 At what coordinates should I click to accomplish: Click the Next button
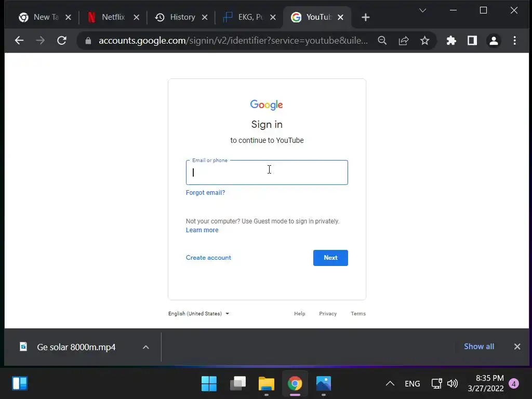coord(330,258)
